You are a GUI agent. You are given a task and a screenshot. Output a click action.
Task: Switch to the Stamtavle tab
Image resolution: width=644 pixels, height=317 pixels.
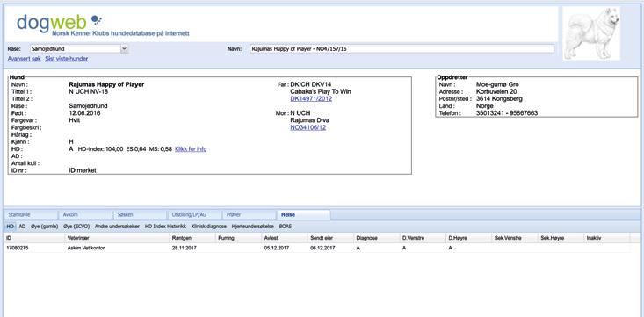click(x=31, y=215)
